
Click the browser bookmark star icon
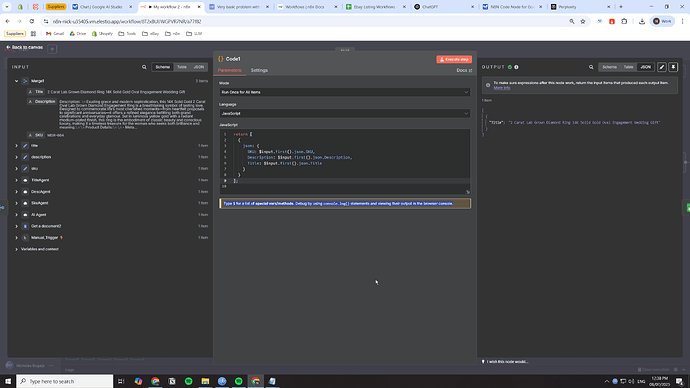point(583,21)
